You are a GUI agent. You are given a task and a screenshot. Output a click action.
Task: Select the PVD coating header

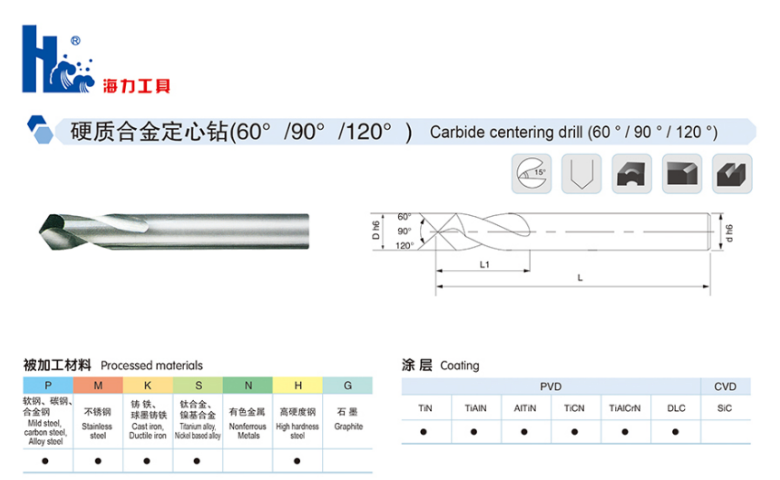551,385
